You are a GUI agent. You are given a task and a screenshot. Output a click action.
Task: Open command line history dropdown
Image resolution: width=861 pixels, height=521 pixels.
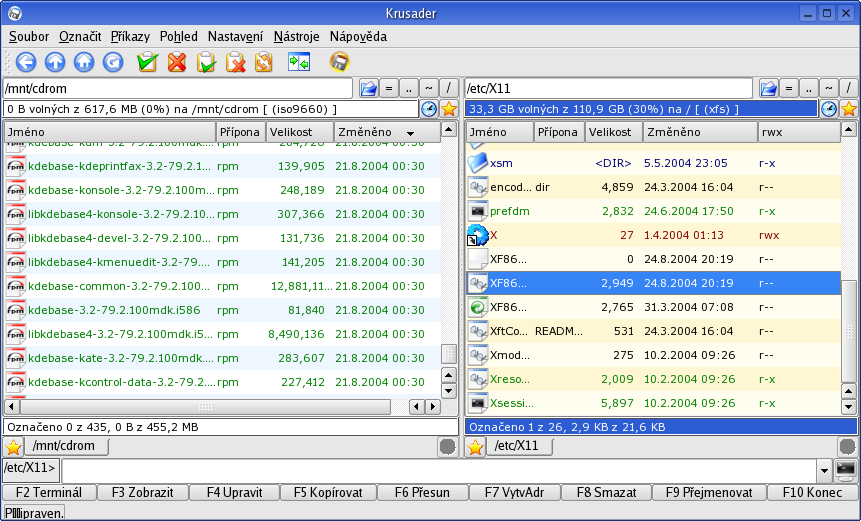click(824, 470)
